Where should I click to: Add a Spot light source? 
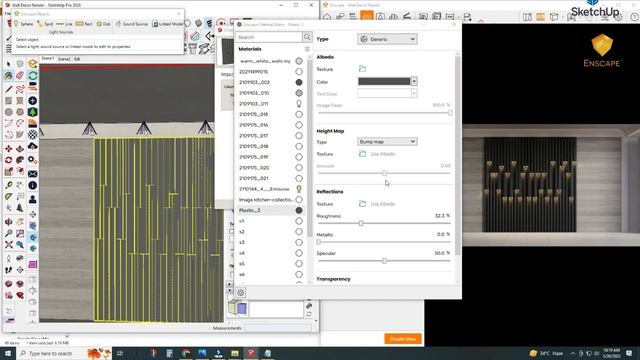pos(45,24)
